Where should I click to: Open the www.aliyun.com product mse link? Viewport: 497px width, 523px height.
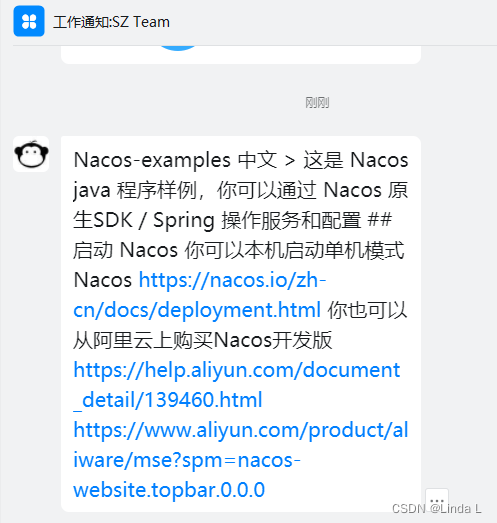click(240, 460)
